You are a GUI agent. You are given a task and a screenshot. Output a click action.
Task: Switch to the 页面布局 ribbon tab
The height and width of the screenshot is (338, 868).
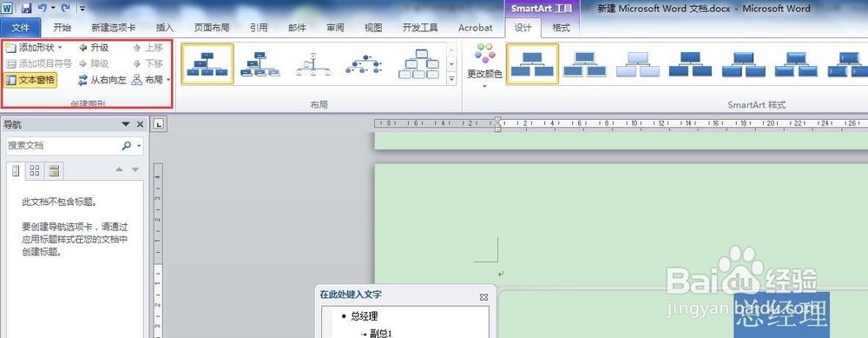pyautogui.click(x=212, y=28)
